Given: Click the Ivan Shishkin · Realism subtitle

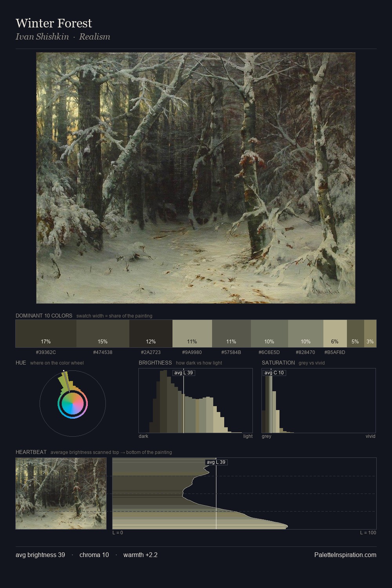Looking at the screenshot, I should point(63,36).
